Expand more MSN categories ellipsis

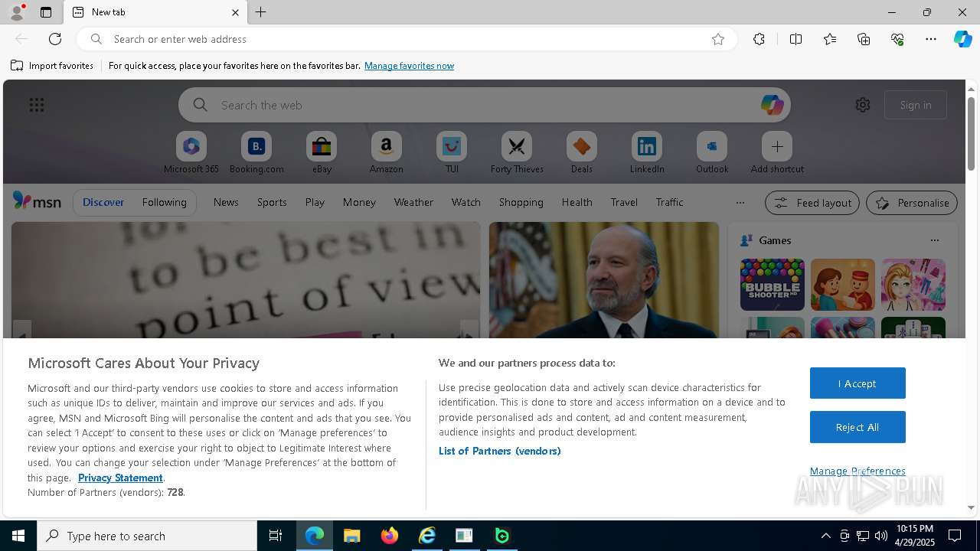[x=740, y=203]
